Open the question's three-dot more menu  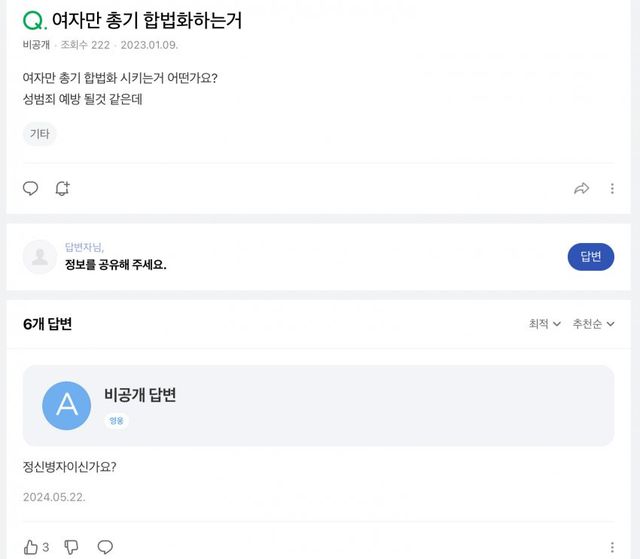[612, 188]
